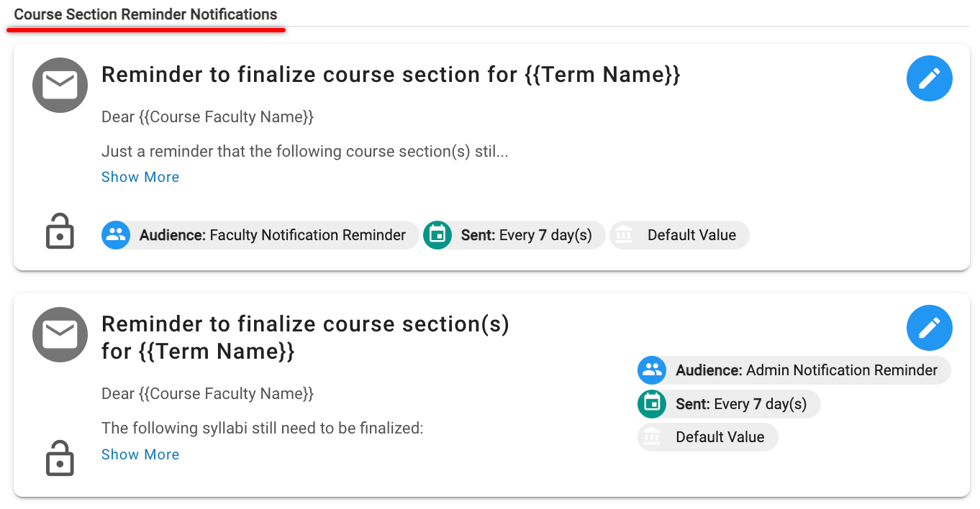The height and width of the screenshot is (509, 980).
Task: Expand the second notification with Show More
Action: pyautogui.click(x=140, y=454)
